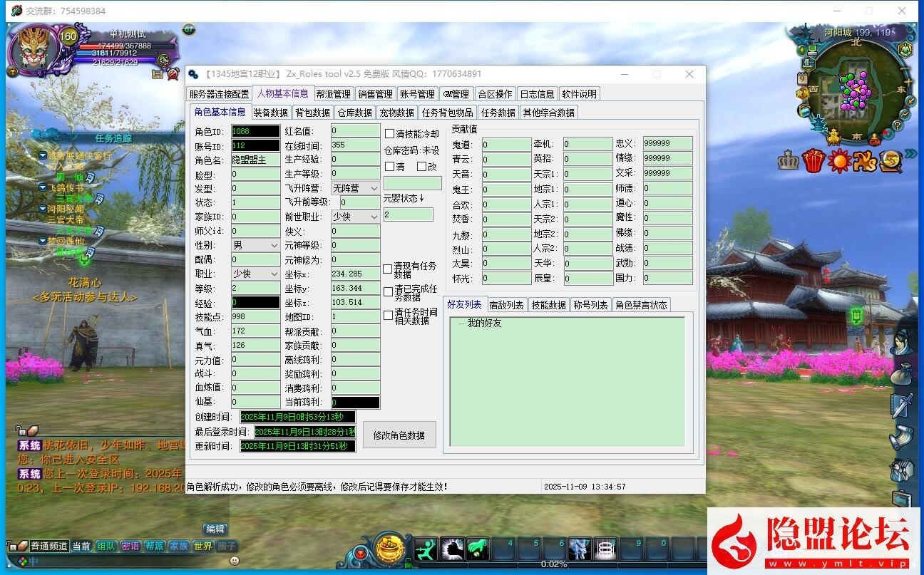The image size is (924, 575).
Task: Open the 性别 gender dropdown
Action: [x=255, y=245]
